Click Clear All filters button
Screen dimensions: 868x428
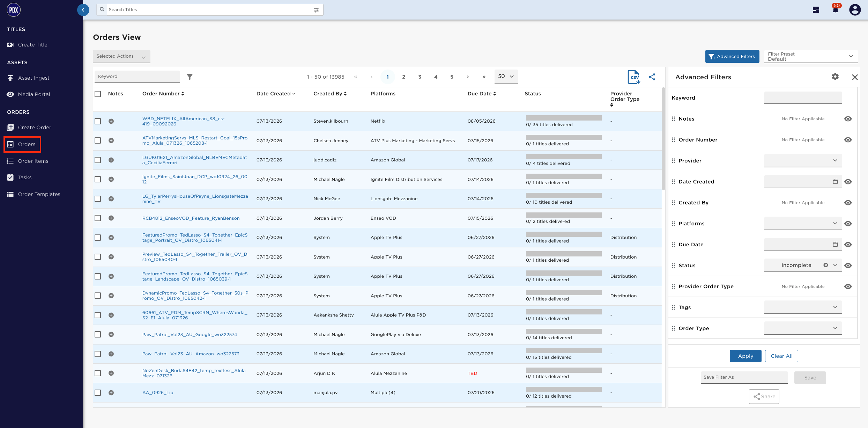point(781,356)
